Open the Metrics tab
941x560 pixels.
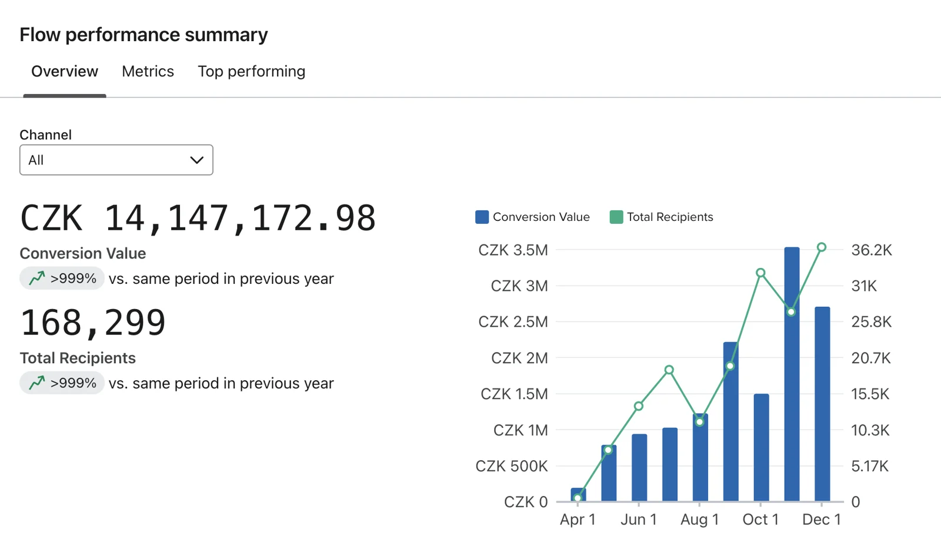[148, 72]
